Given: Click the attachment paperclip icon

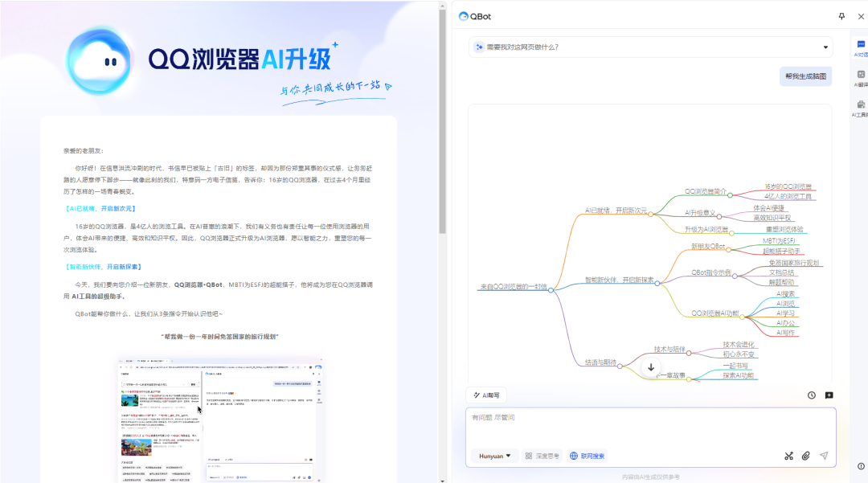Looking at the screenshot, I should pyautogui.click(x=806, y=456).
